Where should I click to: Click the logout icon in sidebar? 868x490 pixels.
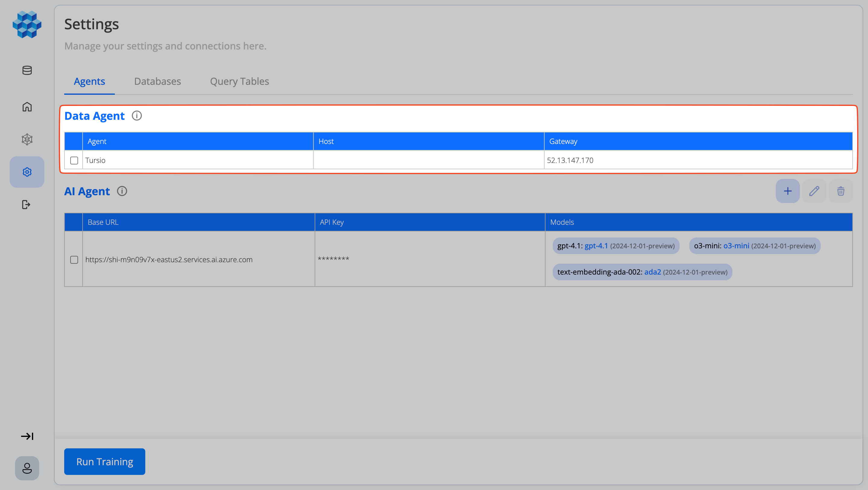[26, 205]
